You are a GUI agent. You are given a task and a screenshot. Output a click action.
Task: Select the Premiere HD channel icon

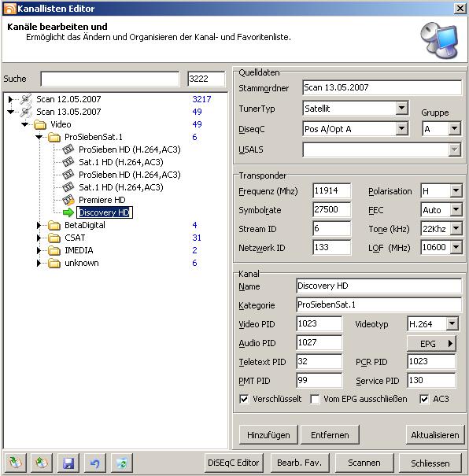[x=68, y=200]
